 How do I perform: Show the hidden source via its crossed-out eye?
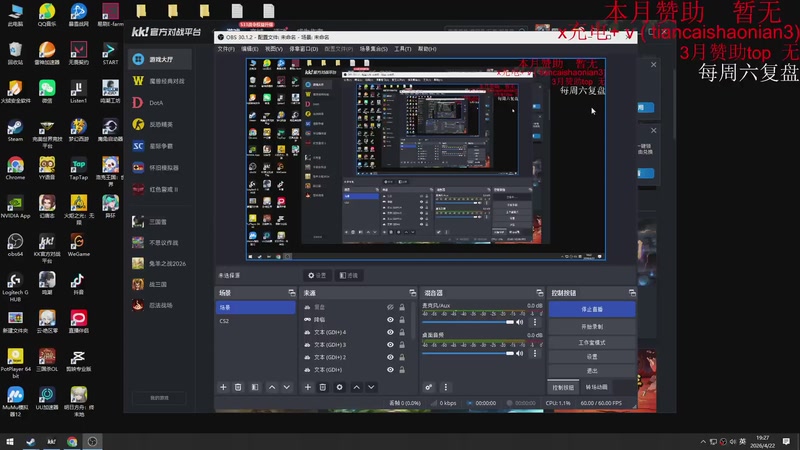[390, 307]
